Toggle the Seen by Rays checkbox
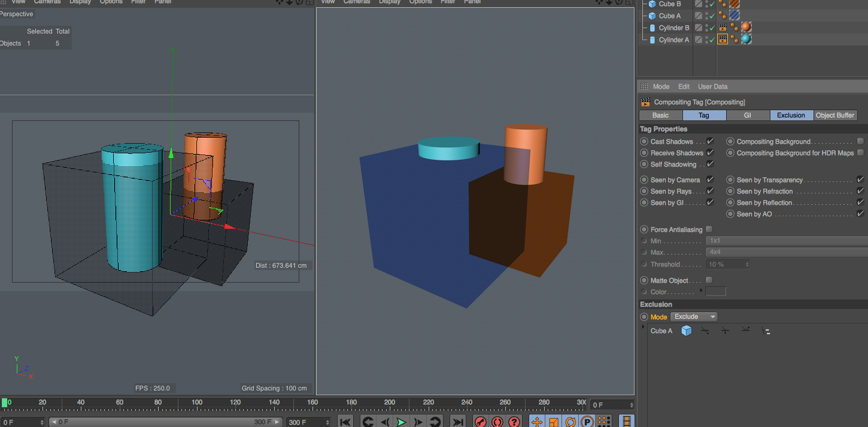Image resolution: width=868 pixels, height=427 pixels. click(710, 191)
